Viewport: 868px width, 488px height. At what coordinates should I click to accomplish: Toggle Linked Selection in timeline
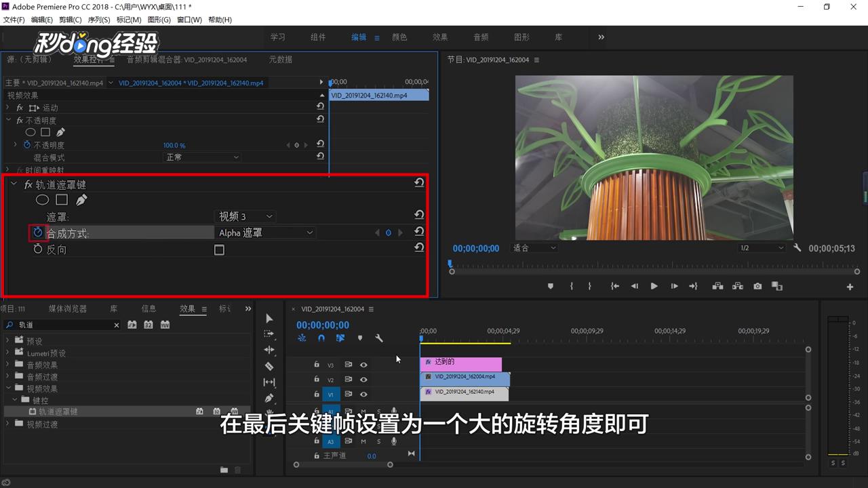[x=340, y=338]
